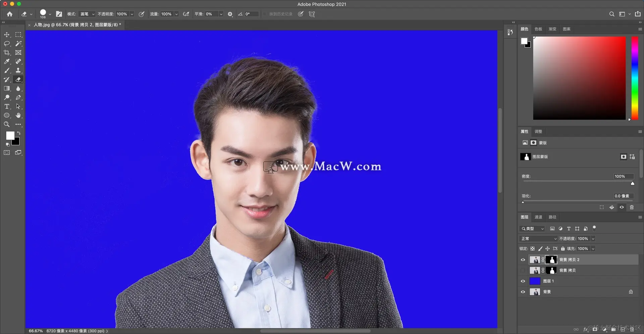The width and height of the screenshot is (644, 334).
Task: Select the Pen tool
Action: [18, 97]
